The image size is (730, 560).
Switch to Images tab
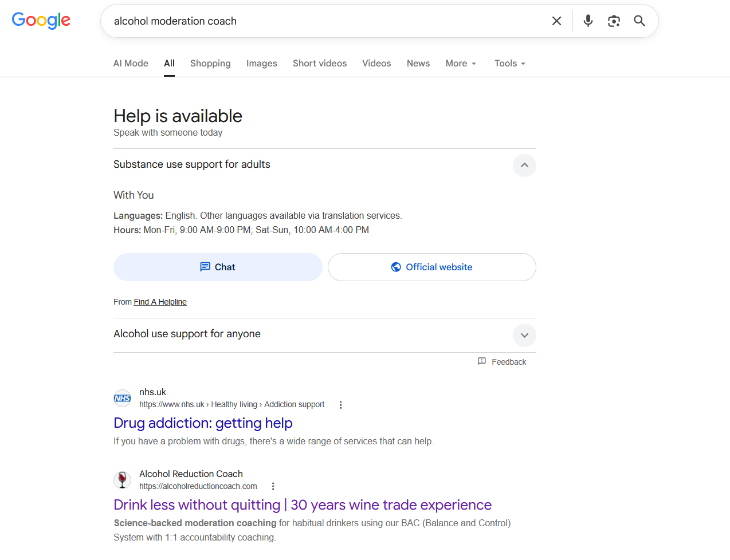point(262,64)
